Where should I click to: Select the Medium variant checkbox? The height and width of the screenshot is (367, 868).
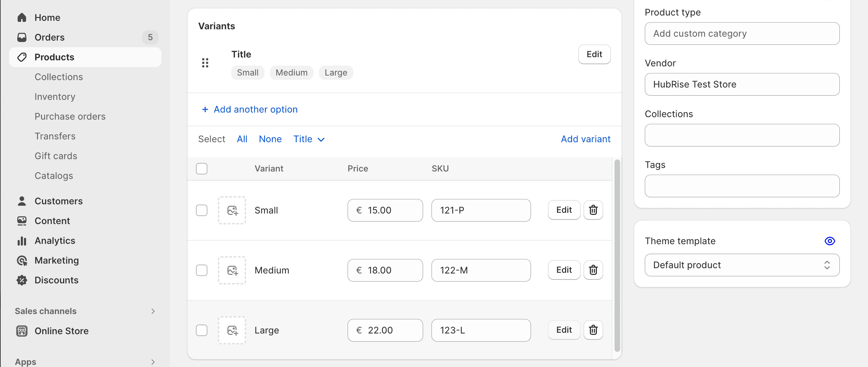[201, 270]
